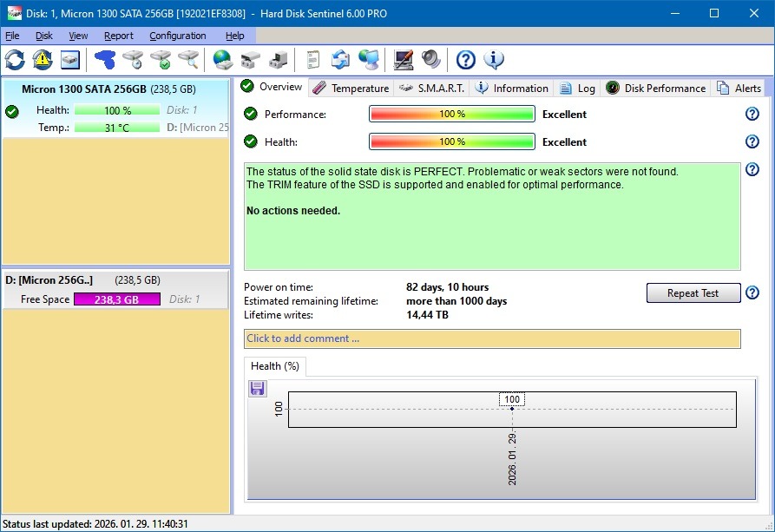Click the disk with magnifier surface test icon
Viewport: 775px width, 532px height.
click(188, 60)
